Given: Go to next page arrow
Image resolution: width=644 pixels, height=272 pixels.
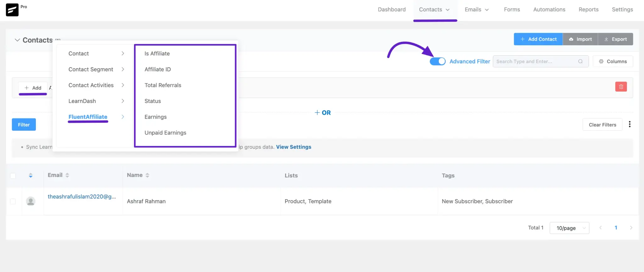Looking at the screenshot, I should click(x=631, y=228).
